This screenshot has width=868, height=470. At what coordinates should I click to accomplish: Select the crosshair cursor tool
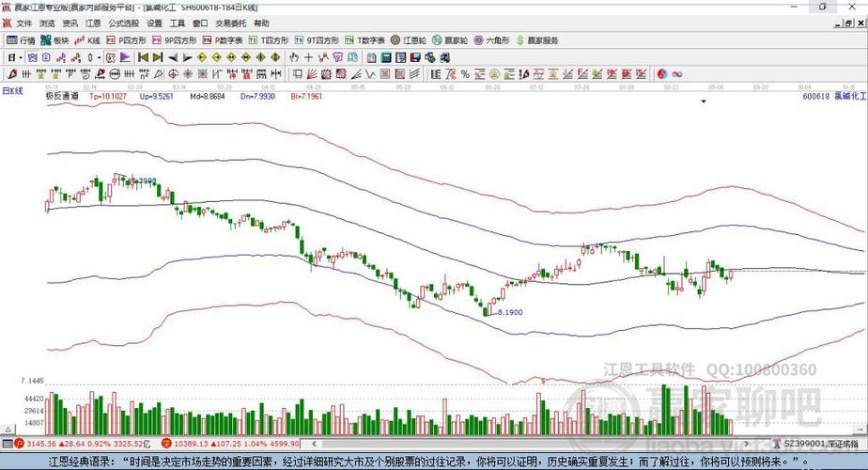click(x=308, y=57)
